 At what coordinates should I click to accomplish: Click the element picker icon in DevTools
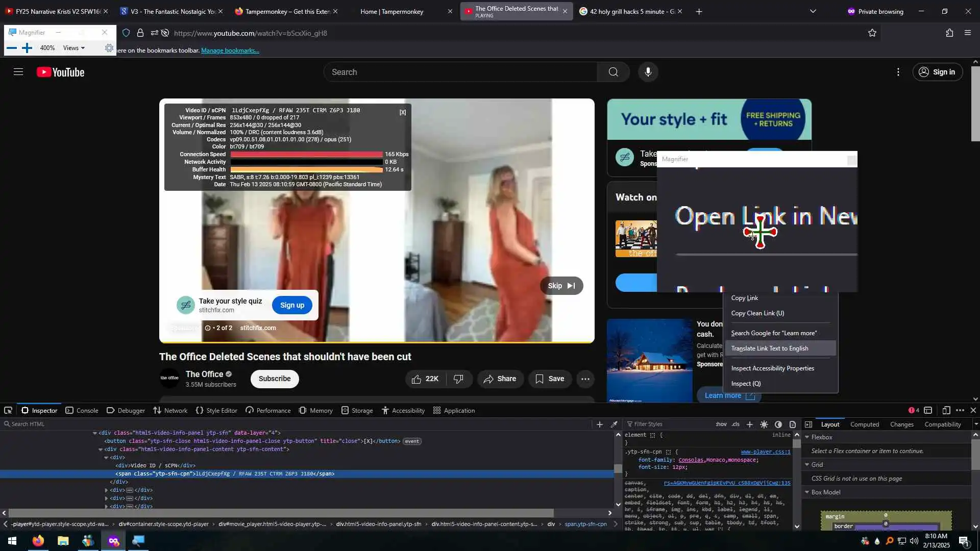8,411
